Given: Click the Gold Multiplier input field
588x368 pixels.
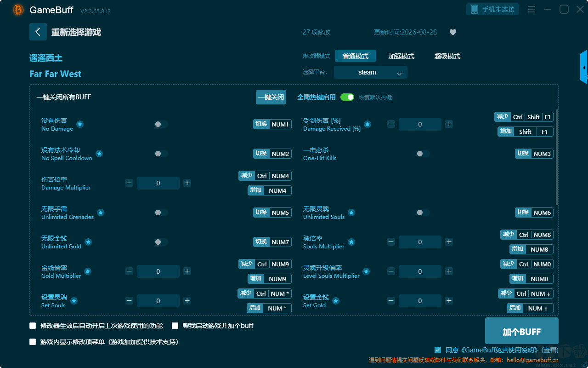Looking at the screenshot, I should [x=158, y=271].
